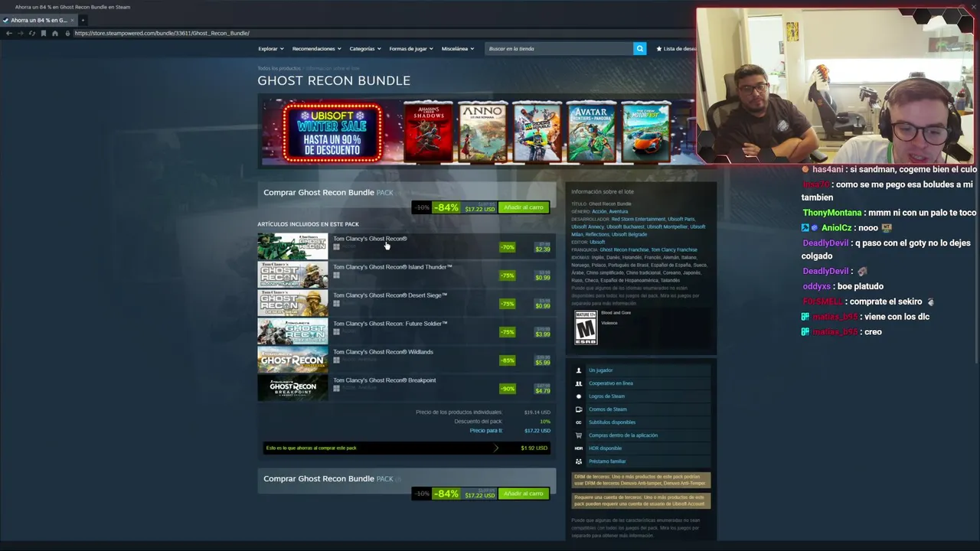The width and height of the screenshot is (980, 551).
Task: Close the Steam bundle browser tab
Action: click(72, 20)
